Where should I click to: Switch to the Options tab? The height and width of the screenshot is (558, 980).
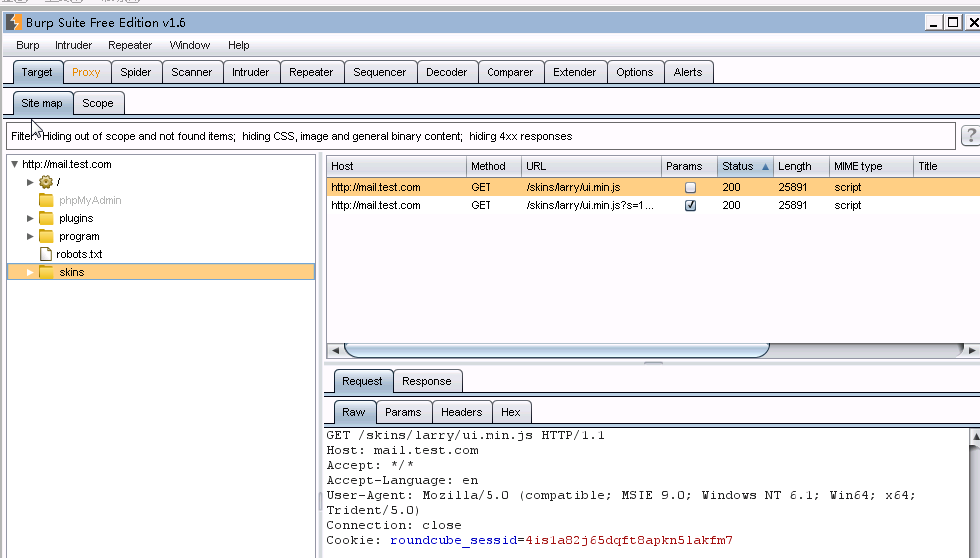635,72
